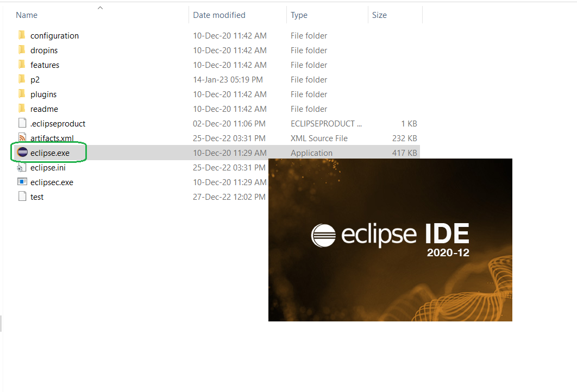Click artifacts.xml date '25-Dec-22 03:31 PM'
577x392 pixels.
tap(229, 138)
